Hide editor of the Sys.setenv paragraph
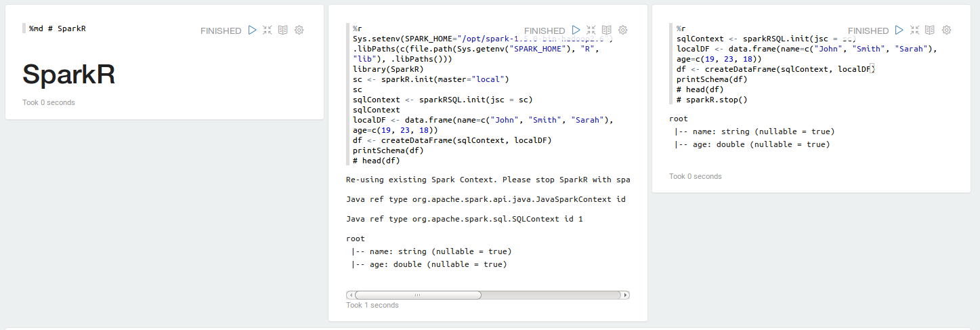980x330 pixels. coord(591,30)
